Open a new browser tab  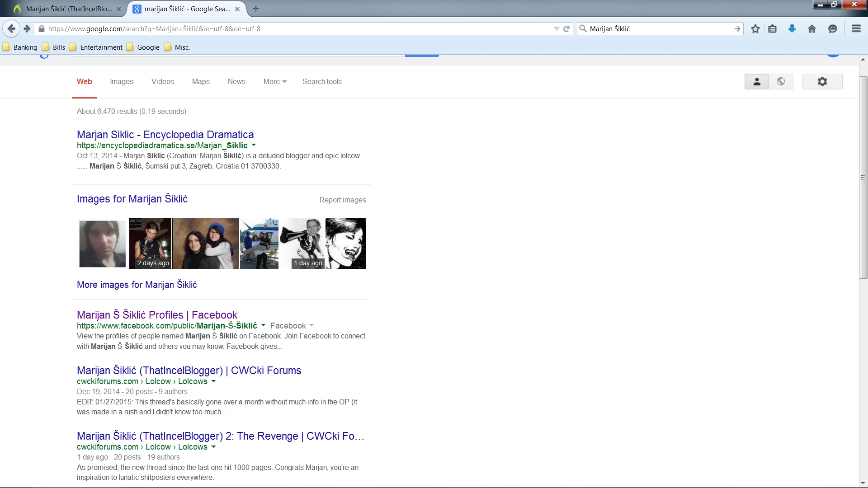[256, 9]
